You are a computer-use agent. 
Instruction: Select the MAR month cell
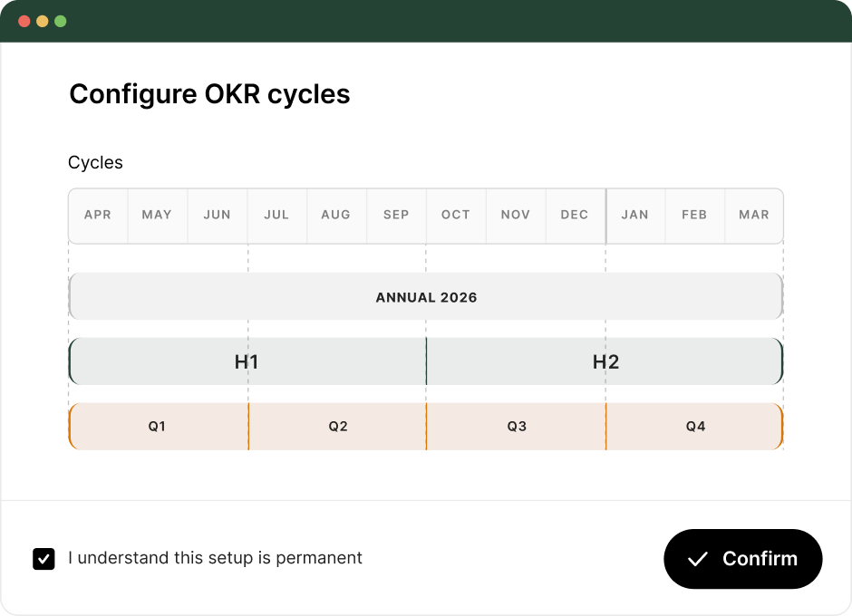(x=754, y=215)
